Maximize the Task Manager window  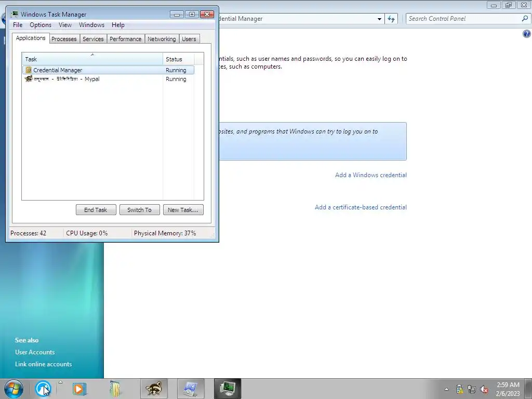point(192,14)
